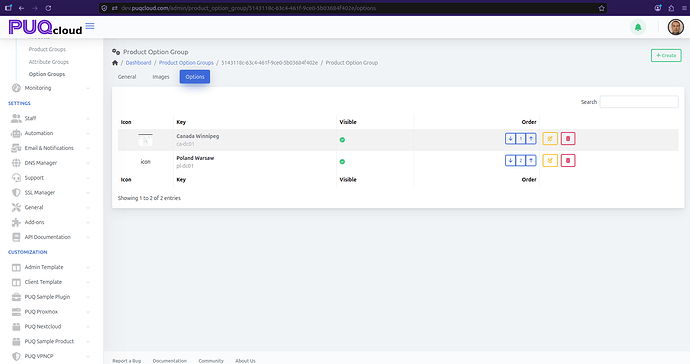Click the SSL Manager shield icon
690x364 pixels.
tap(16, 193)
